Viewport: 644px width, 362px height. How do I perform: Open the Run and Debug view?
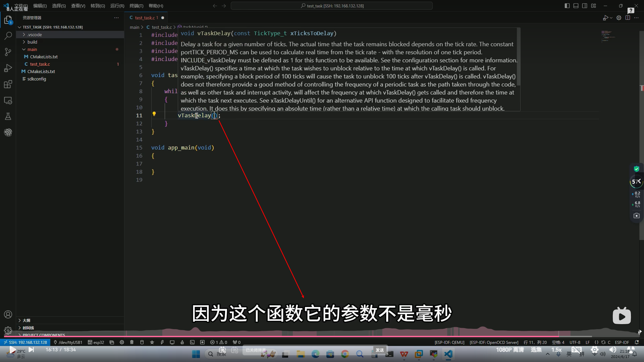(8, 68)
